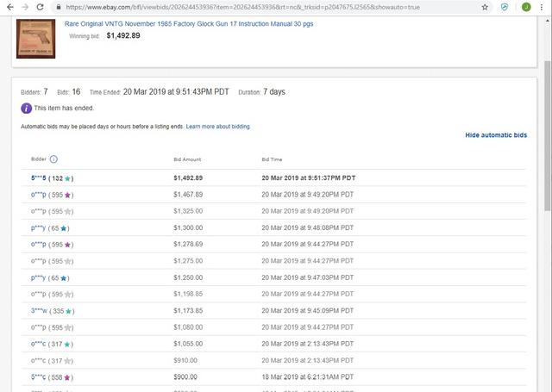Click purple star next to 5***c (558)

tap(67, 377)
